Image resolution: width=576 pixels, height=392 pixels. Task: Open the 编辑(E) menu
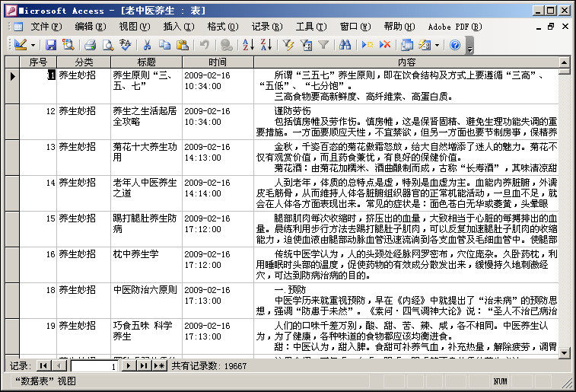click(91, 27)
